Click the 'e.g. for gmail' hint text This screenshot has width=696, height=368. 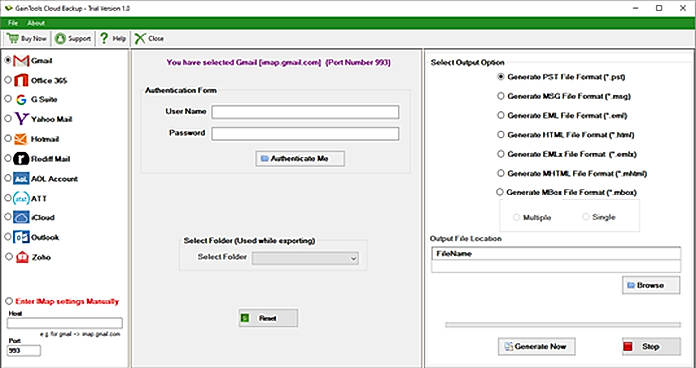pyautogui.click(x=80, y=334)
